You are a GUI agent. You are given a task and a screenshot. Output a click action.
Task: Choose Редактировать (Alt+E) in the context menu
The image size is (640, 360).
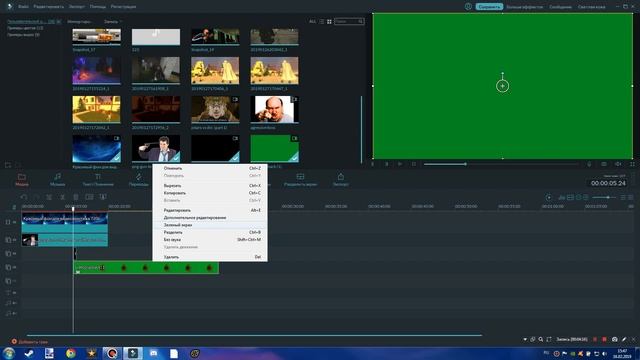[210, 210]
